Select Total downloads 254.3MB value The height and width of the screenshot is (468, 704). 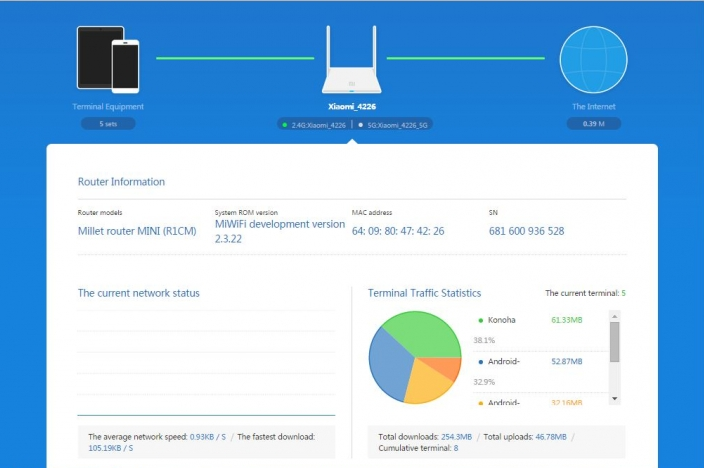(456, 437)
